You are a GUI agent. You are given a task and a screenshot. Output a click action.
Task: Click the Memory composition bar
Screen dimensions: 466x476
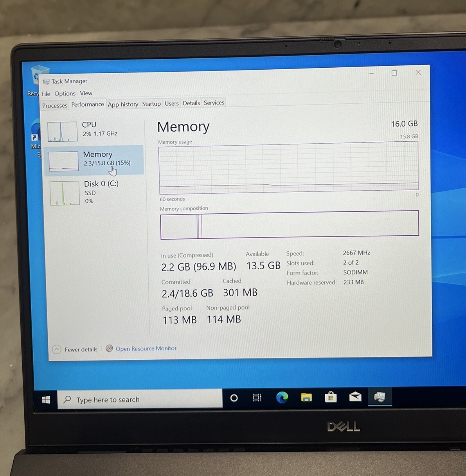[x=290, y=225]
